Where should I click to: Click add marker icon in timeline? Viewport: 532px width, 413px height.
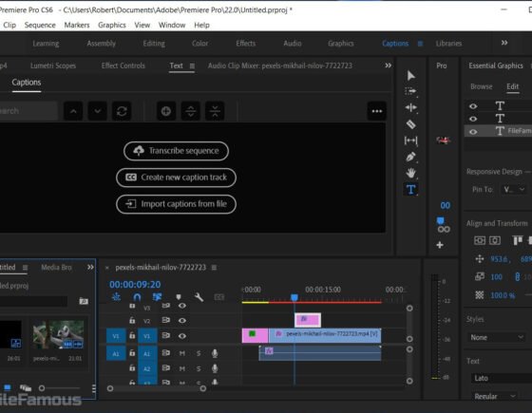pyautogui.click(x=179, y=297)
